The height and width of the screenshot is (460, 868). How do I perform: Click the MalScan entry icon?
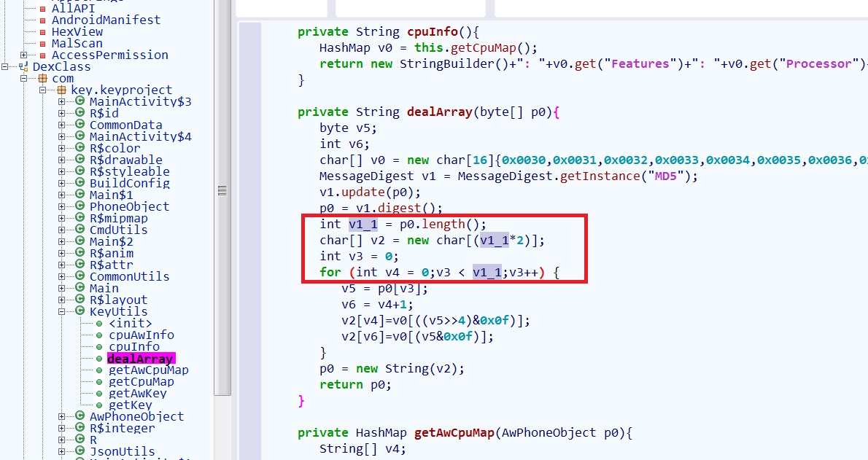point(42,43)
